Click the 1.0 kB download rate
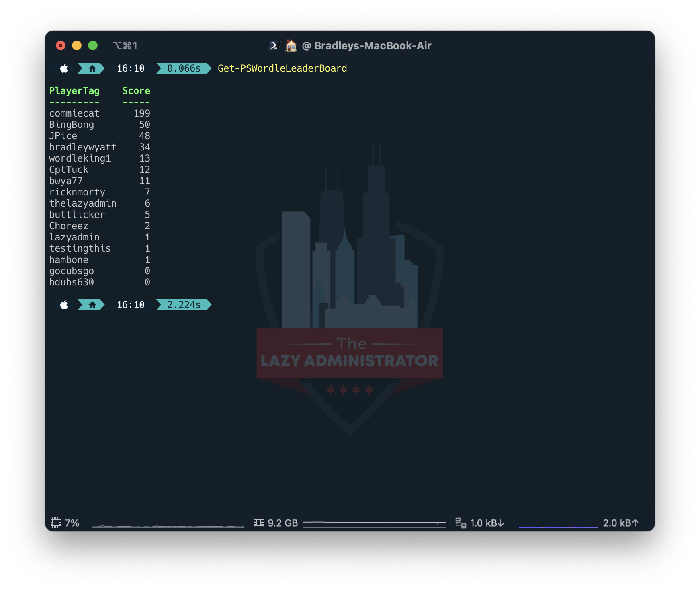The height and width of the screenshot is (591, 700). click(x=487, y=523)
